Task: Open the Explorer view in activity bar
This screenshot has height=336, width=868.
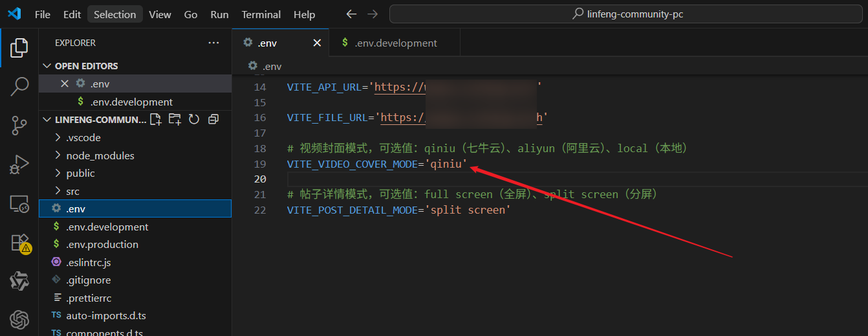Action: [x=19, y=47]
